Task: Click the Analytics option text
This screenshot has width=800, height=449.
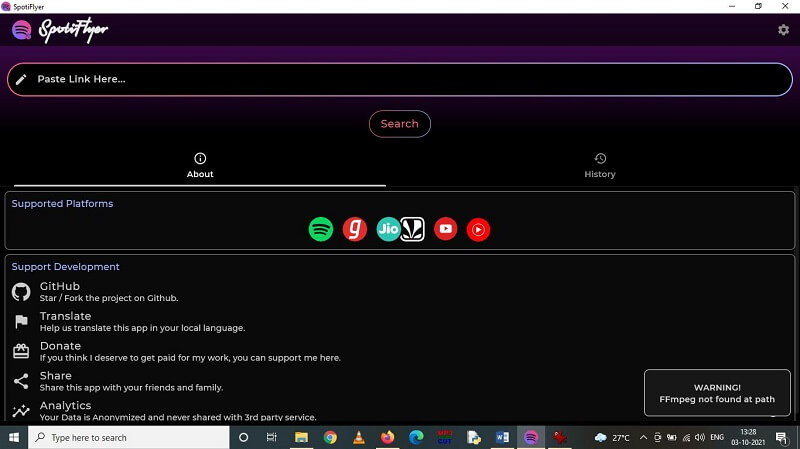Action: (x=65, y=405)
